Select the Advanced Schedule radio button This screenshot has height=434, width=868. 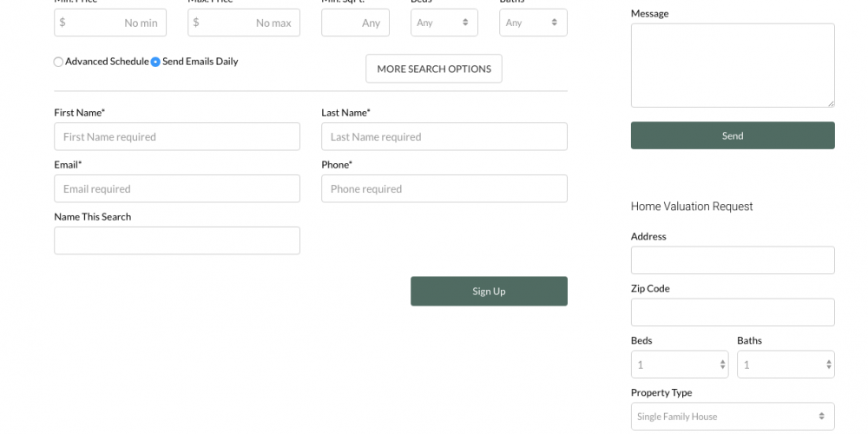pyautogui.click(x=58, y=62)
